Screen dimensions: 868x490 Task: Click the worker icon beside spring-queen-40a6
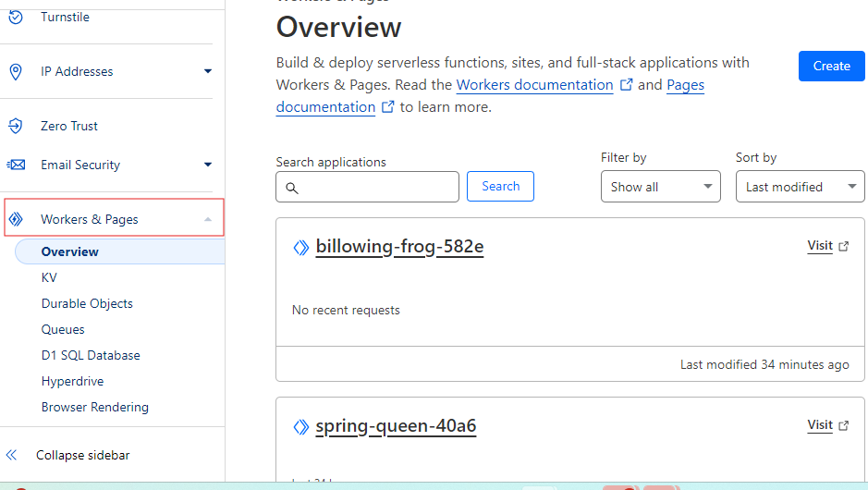point(300,426)
